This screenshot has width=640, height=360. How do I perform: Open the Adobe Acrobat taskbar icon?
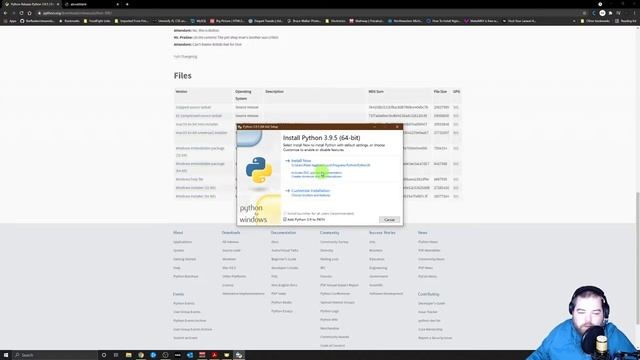pyautogui.click(x=214, y=355)
